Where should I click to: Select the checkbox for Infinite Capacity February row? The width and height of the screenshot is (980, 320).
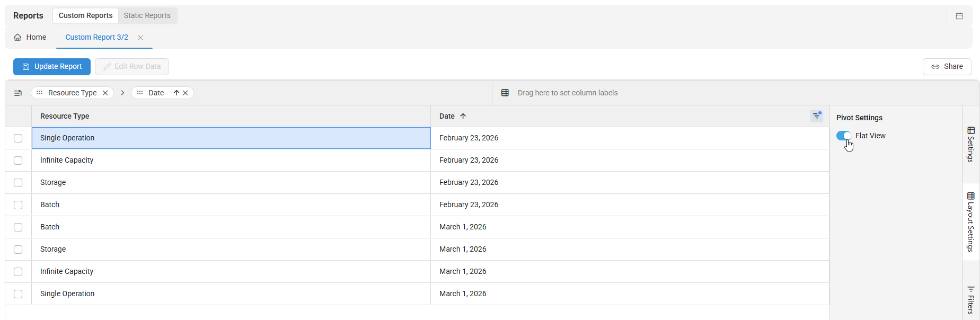click(x=18, y=161)
